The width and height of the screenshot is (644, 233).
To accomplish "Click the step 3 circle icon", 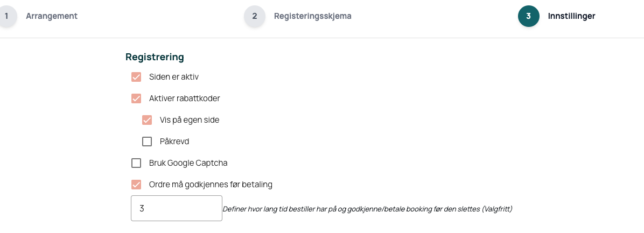I will point(528,16).
